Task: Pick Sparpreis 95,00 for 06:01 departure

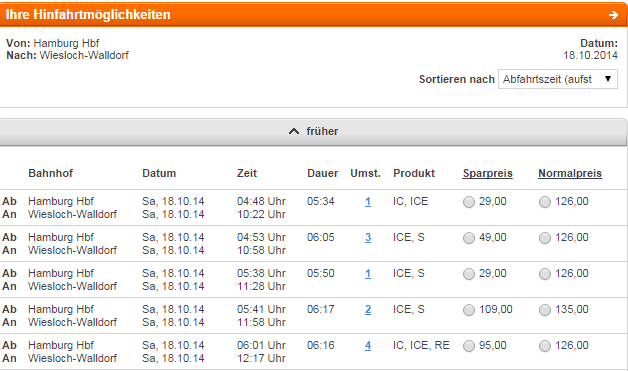Action: point(469,346)
